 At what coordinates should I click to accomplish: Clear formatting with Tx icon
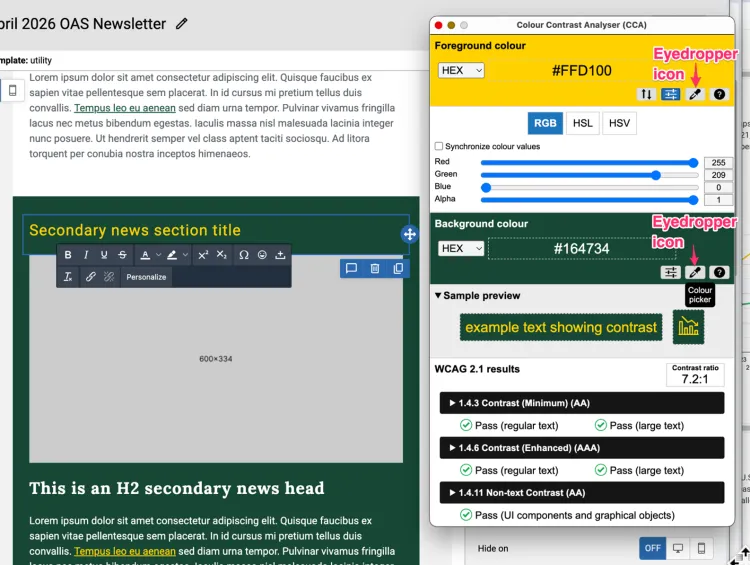68,277
